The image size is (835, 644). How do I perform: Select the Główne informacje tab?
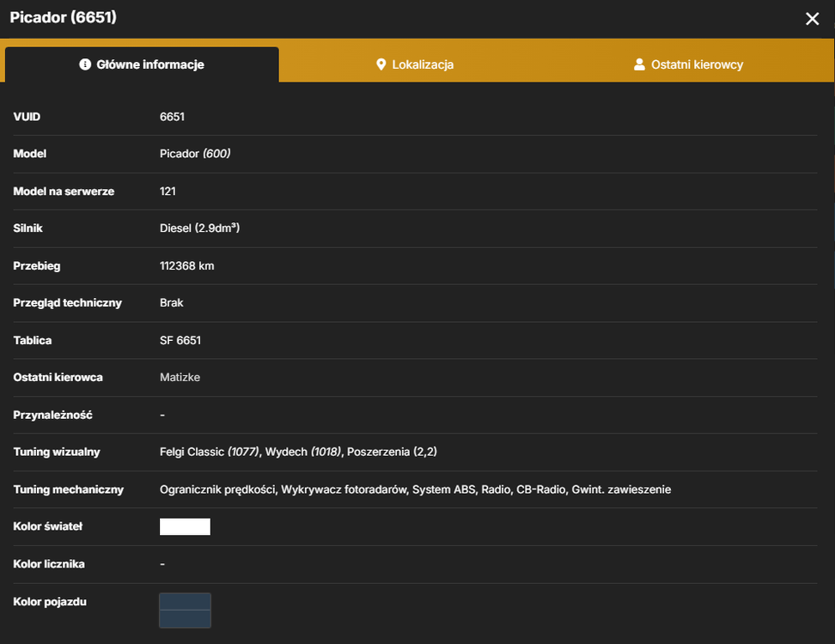tap(142, 64)
